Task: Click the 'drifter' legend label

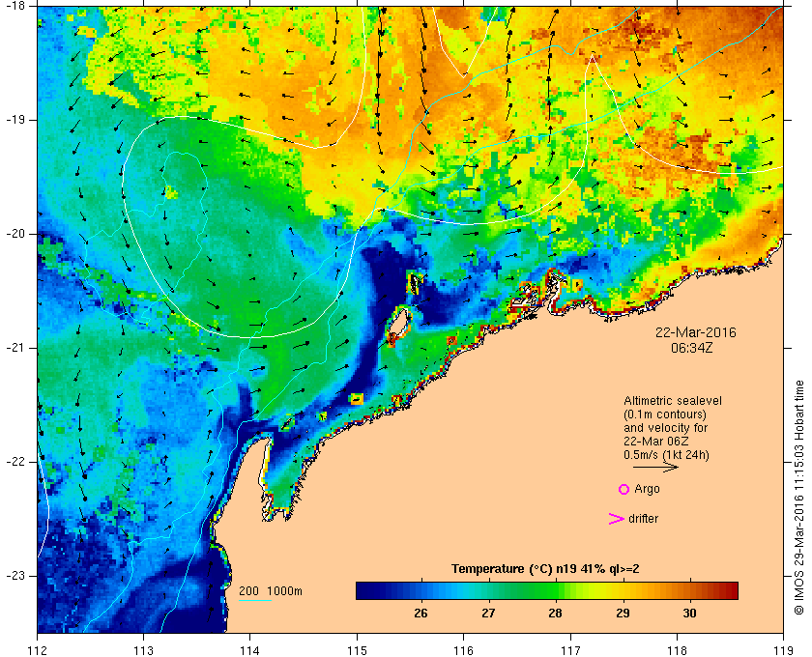Action: click(x=643, y=519)
